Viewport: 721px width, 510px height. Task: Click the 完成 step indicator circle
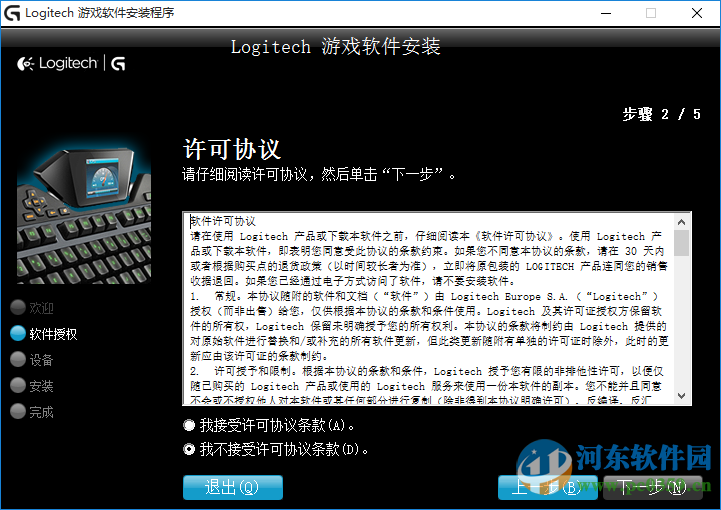[18, 411]
